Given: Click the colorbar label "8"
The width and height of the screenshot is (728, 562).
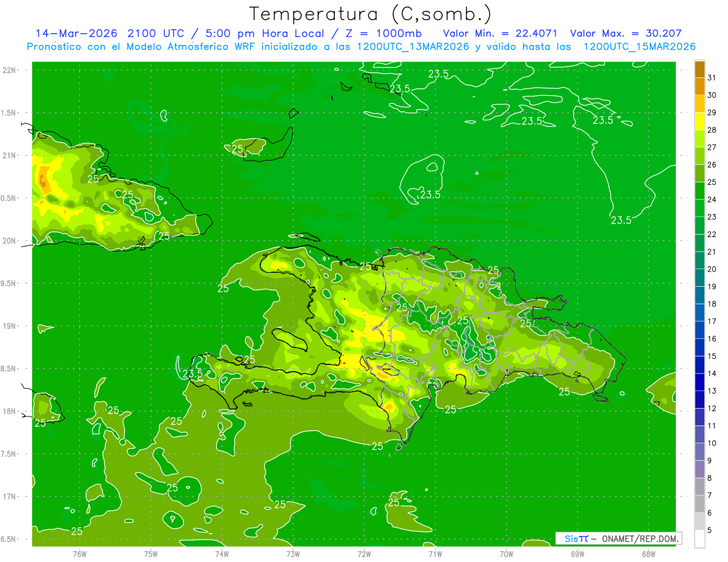Looking at the screenshot, I should [710, 478].
